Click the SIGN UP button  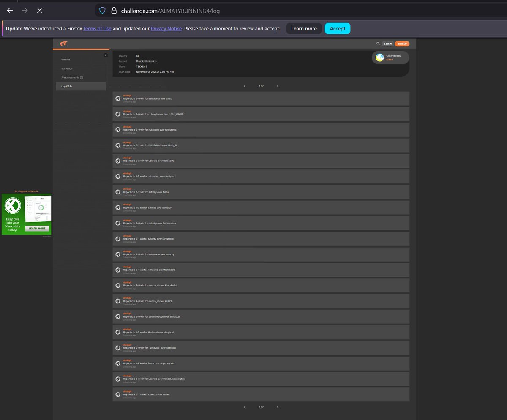tap(401, 44)
